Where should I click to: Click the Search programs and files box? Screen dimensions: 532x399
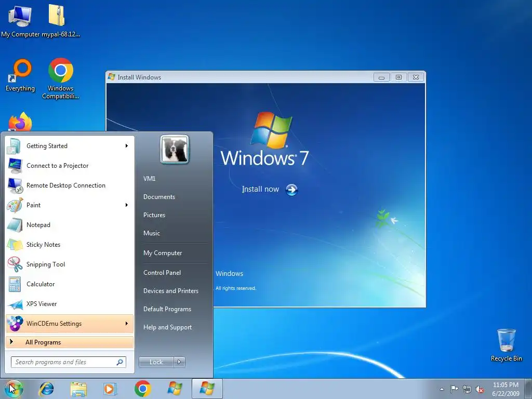coord(69,362)
